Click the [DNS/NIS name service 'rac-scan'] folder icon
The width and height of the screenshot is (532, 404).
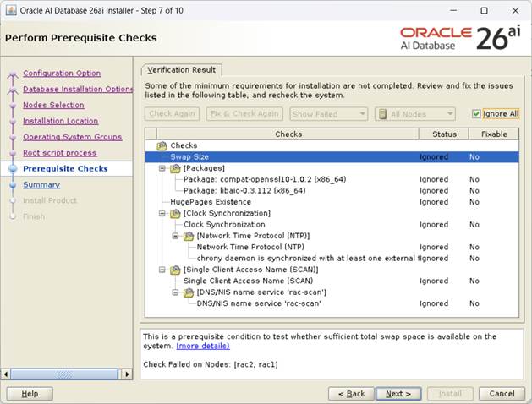pyautogui.click(x=189, y=292)
